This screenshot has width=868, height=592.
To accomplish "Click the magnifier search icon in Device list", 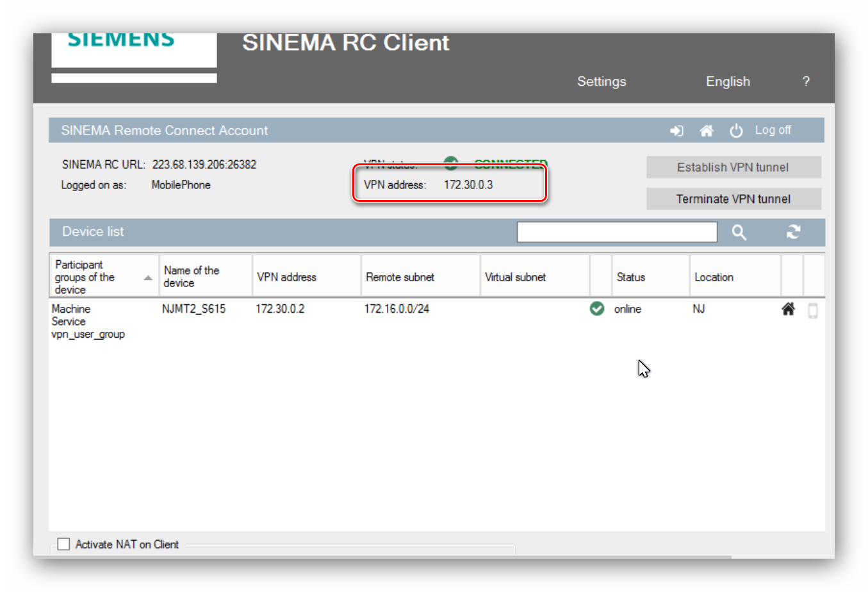I will 739,233.
